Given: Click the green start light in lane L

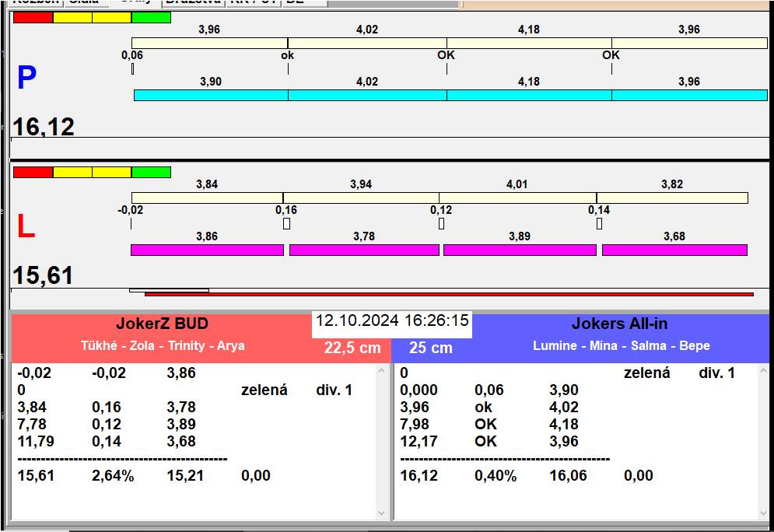Looking at the screenshot, I should (151, 172).
